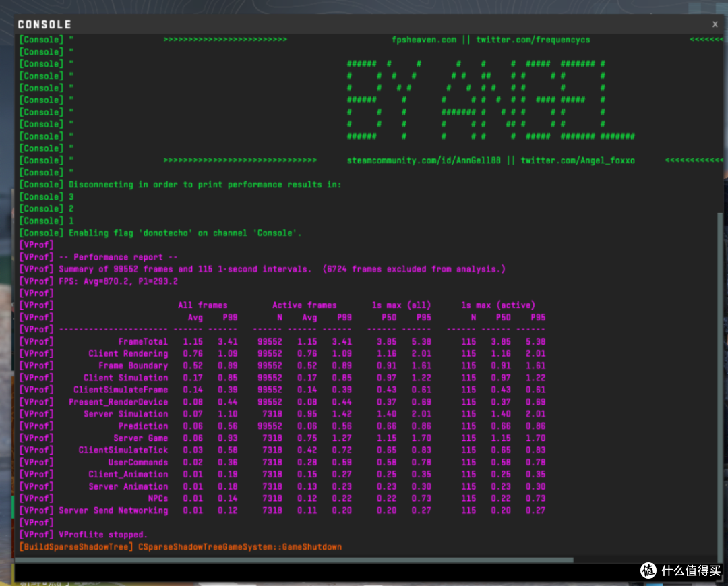Image resolution: width=728 pixels, height=586 pixels.
Task: Click the '1s max (all)' column header
Action: tap(401, 305)
